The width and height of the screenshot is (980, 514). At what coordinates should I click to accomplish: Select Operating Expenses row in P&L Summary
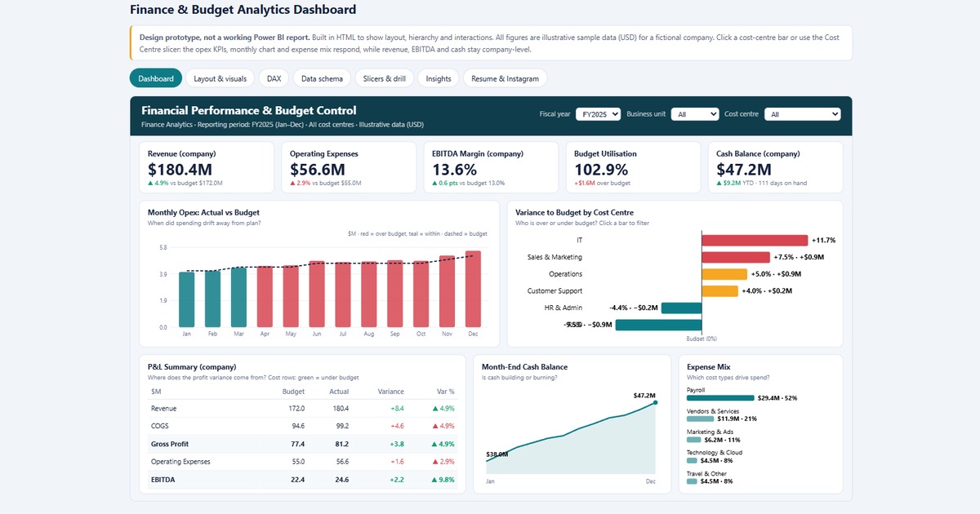point(302,462)
